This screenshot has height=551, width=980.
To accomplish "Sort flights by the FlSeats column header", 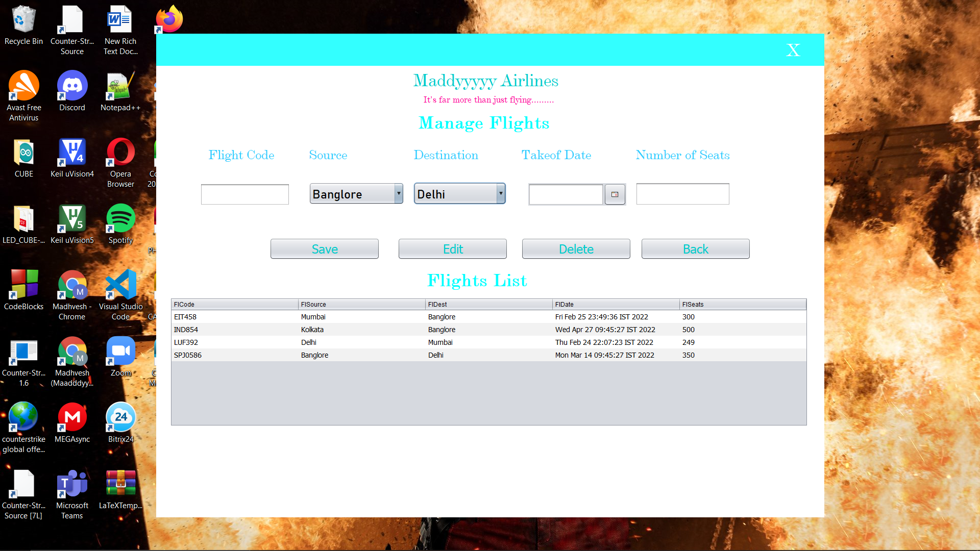I will pos(743,304).
